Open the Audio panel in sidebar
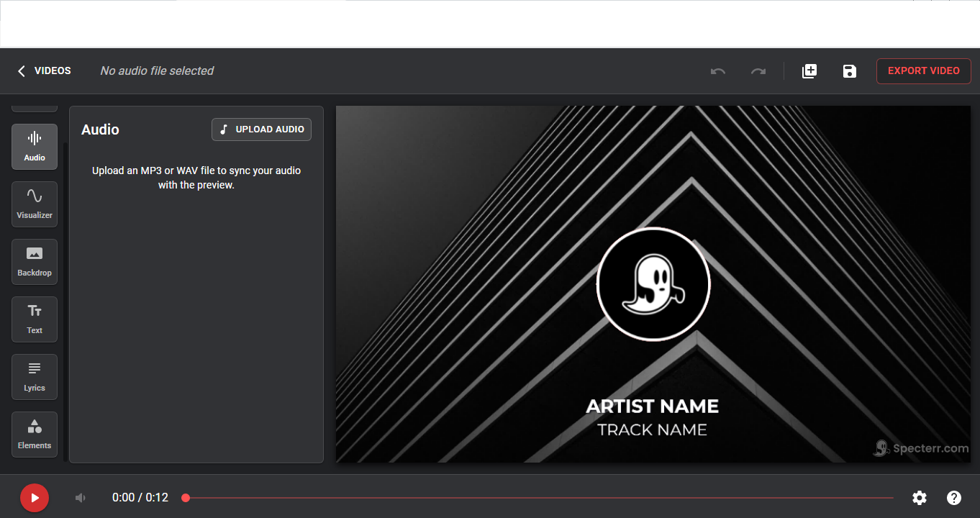The width and height of the screenshot is (980, 518). (35, 147)
